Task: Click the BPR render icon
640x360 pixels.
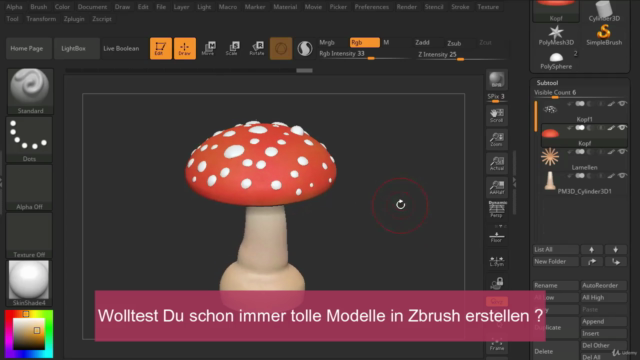Action: pos(497,79)
